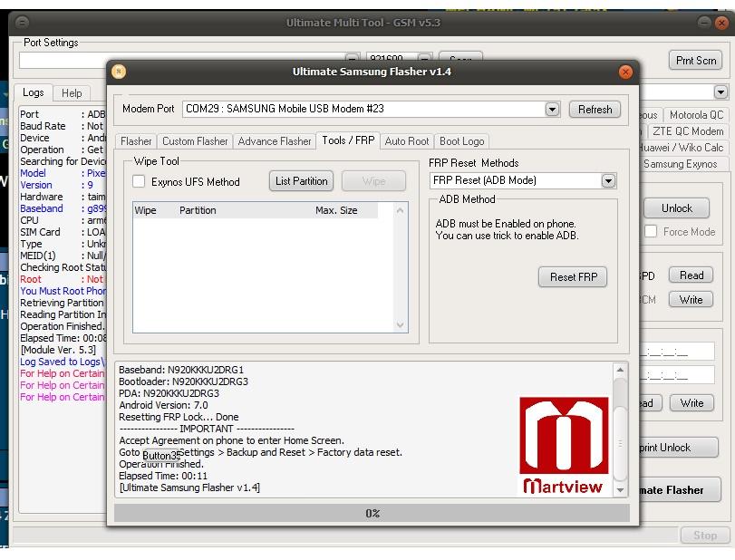Click the flasher log scroll-down arrow
This screenshot has width=735, height=560.
(x=620, y=490)
